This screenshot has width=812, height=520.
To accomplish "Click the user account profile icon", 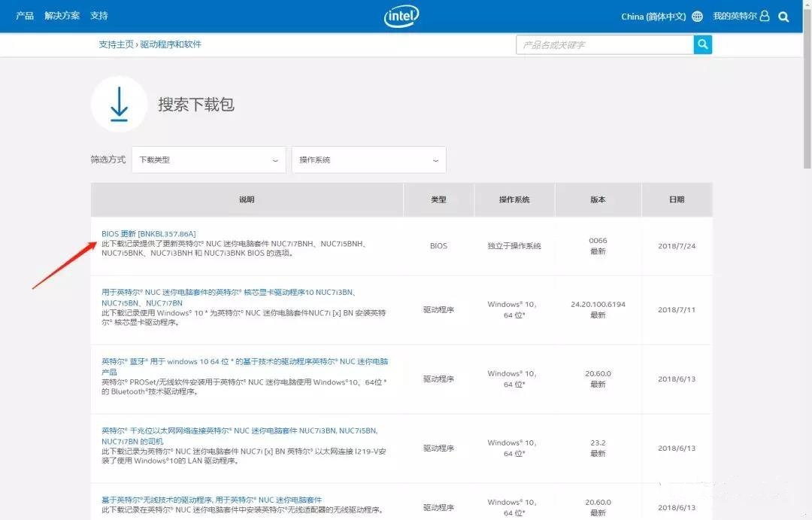I will (765, 16).
